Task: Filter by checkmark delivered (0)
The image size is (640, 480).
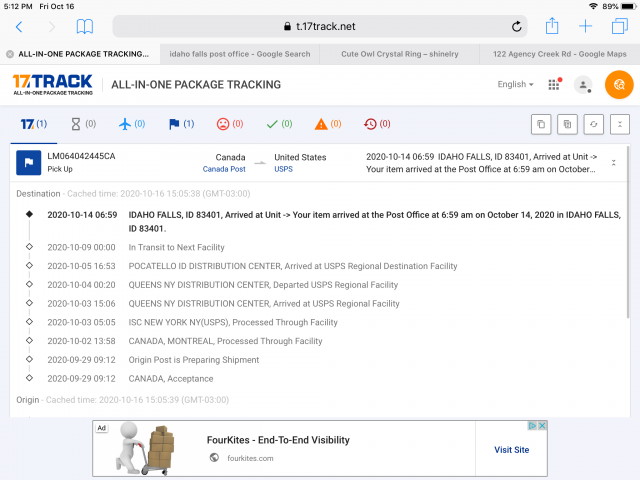Action: pyautogui.click(x=279, y=124)
